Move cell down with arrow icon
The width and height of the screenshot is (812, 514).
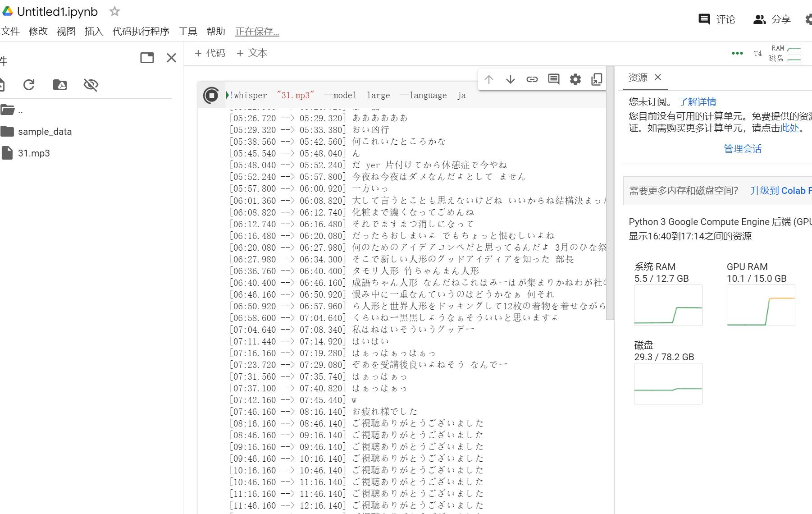tap(511, 80)
